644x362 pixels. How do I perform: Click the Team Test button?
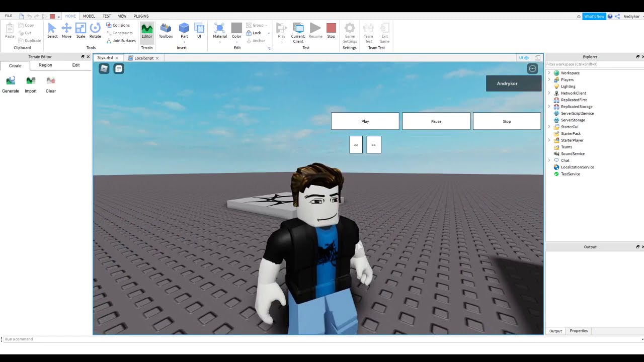coord(369,33)
